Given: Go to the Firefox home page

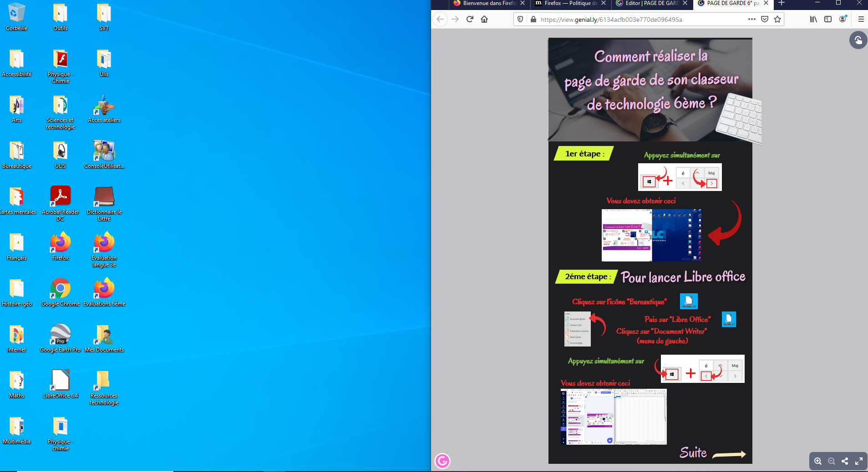Looking at the screenshot, I should coord(484,19).
